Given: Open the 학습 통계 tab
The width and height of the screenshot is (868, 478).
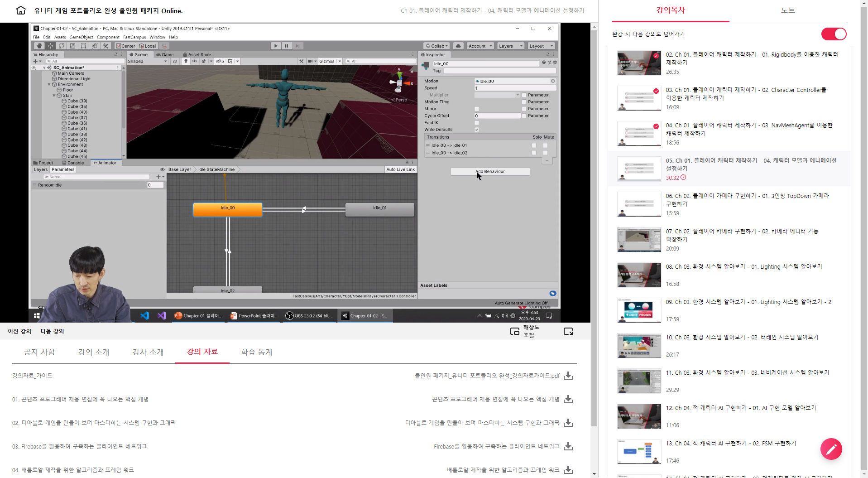Looking at the screenshot, I should coord(257,352).
